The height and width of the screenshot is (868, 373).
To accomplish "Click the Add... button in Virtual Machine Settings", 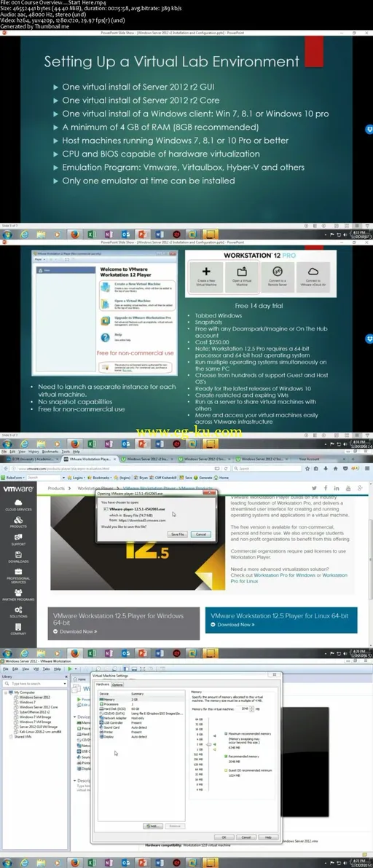I will pos(152,826).
